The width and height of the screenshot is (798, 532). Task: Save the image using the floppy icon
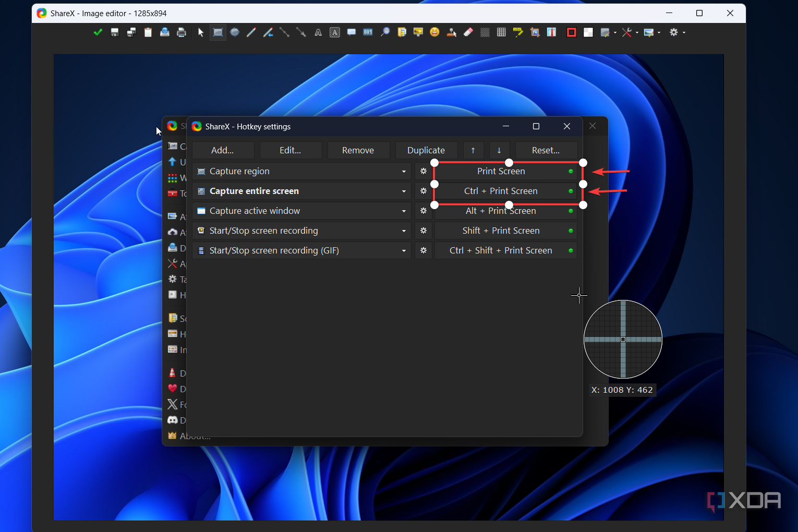[x=115, y=32]
